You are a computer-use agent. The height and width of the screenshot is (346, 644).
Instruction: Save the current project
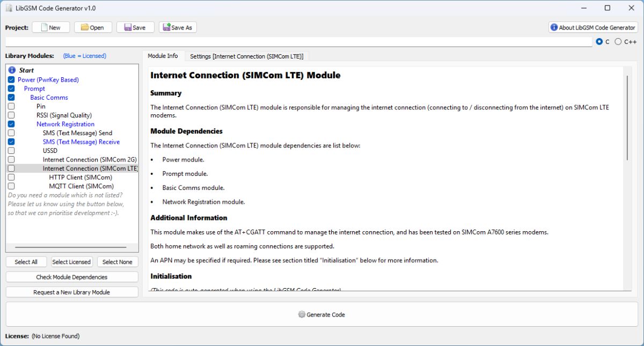(x=135, y=27)
